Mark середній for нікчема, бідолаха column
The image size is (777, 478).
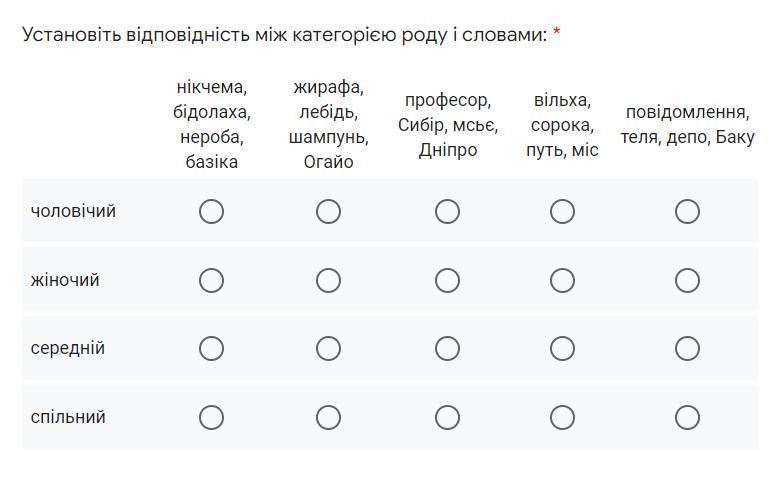212,349
